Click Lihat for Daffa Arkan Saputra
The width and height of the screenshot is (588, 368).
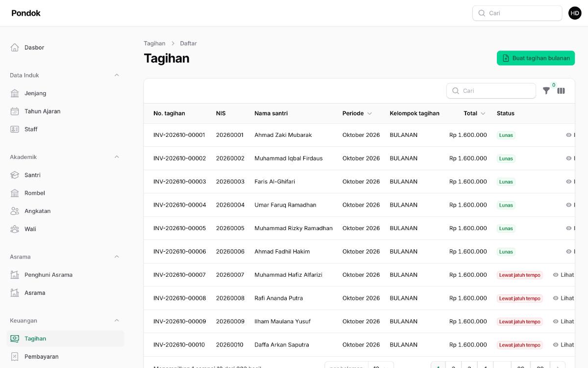563,345
